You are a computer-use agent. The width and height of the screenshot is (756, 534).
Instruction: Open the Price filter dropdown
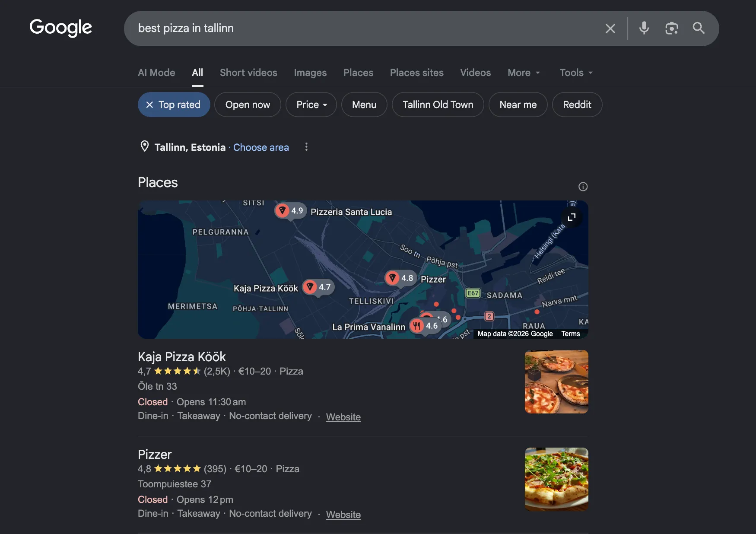(311, 105)
